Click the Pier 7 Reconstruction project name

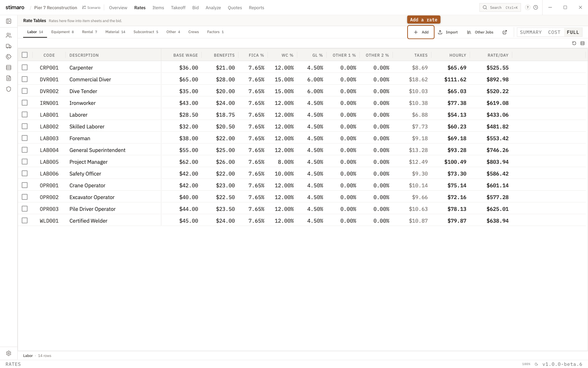tap(55, 8)
